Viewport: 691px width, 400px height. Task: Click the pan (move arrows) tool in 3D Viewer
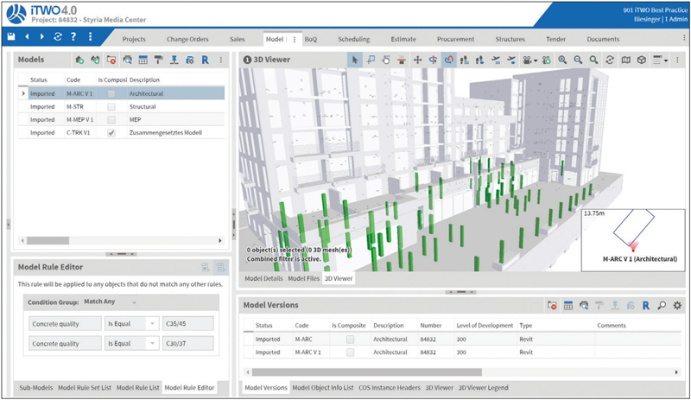pos(418,60)
